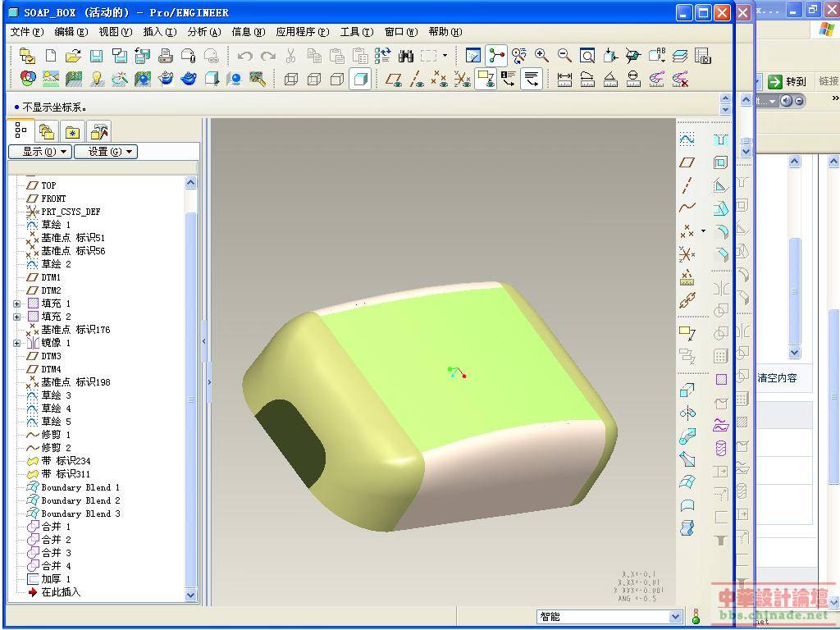The height and width of the screenshot is (630, 840).
Task: Toggle shaded display mode
Action: [x=359, y=80]
